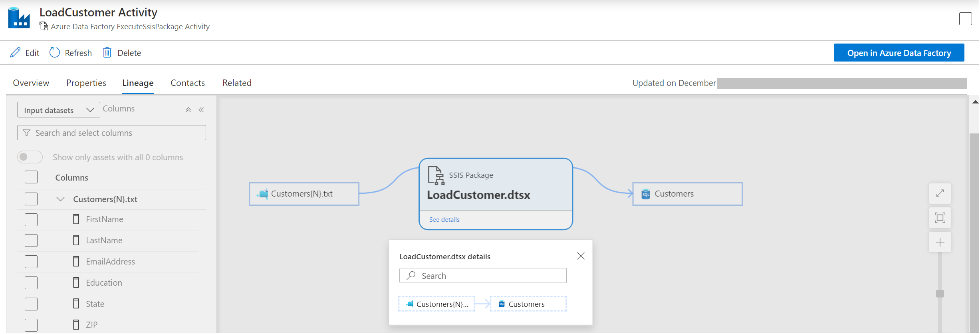Check the FirstName column checkbox
Screen dimensions: 980x334
[x=31, y=220]
